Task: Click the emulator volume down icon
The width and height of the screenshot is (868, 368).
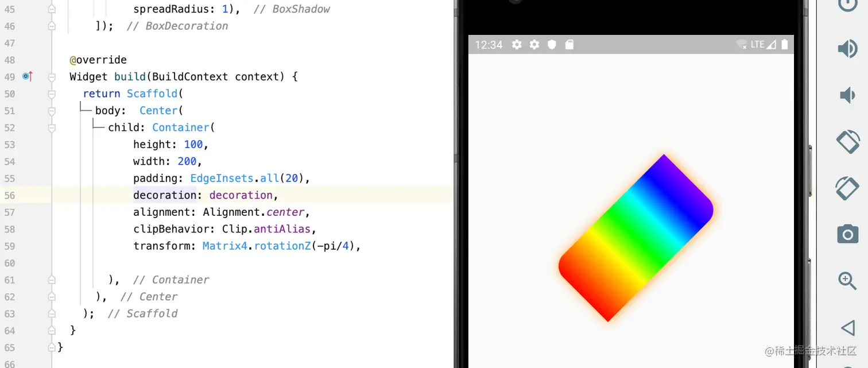Action: (x=848, y=95)
